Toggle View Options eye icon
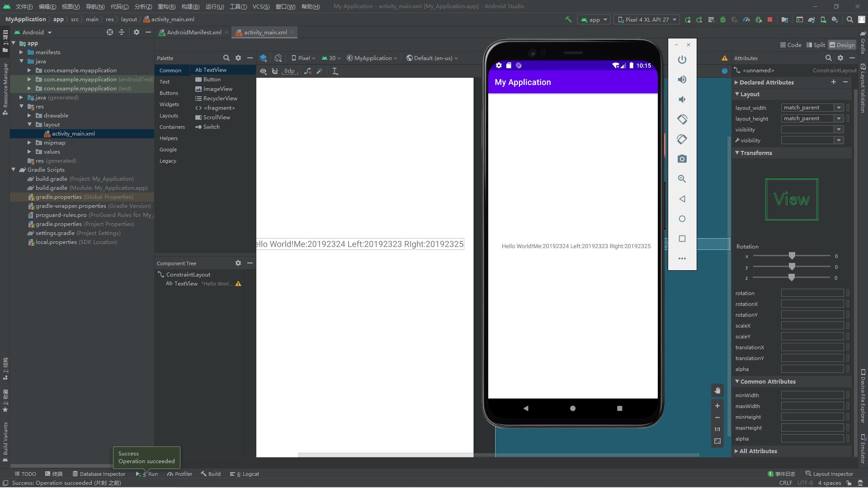Image resolution: width=868 pixels, height=488 pixels. pos(263,71)
